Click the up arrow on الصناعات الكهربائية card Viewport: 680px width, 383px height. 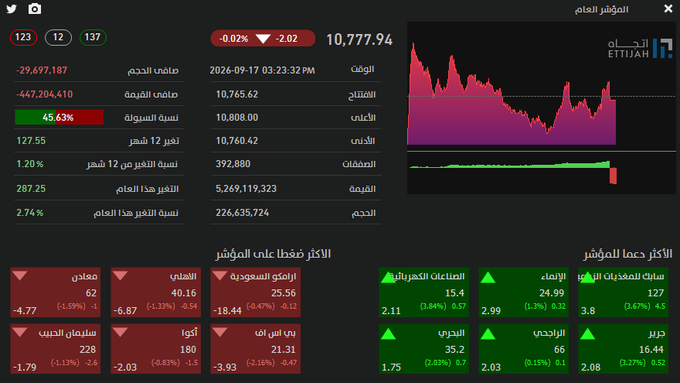pyautogui.click(x=388, y=278)
